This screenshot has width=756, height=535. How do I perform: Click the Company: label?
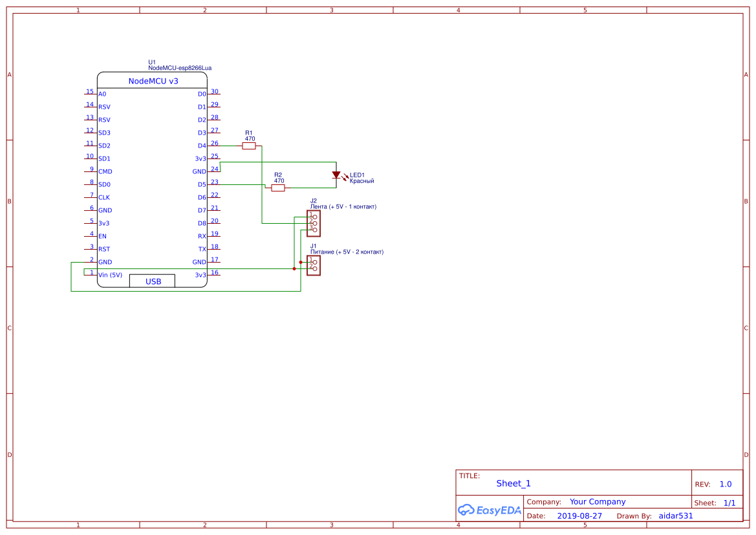(544, 502)
